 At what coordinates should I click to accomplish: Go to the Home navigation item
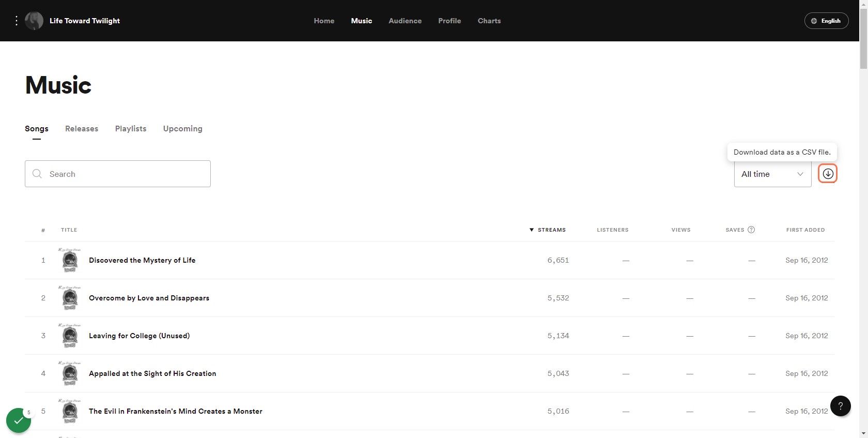324,21
